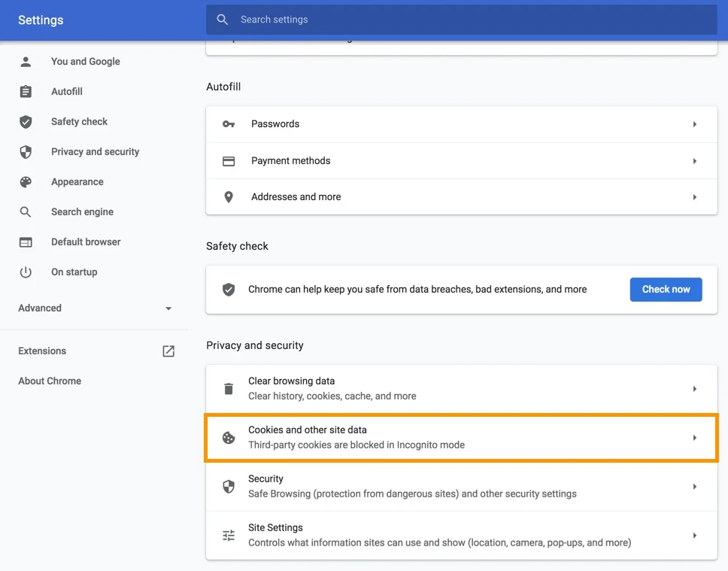The image size is (728, 571).
Task: Click the search magnifier icon in the top bar
Action: pos(223,20)
